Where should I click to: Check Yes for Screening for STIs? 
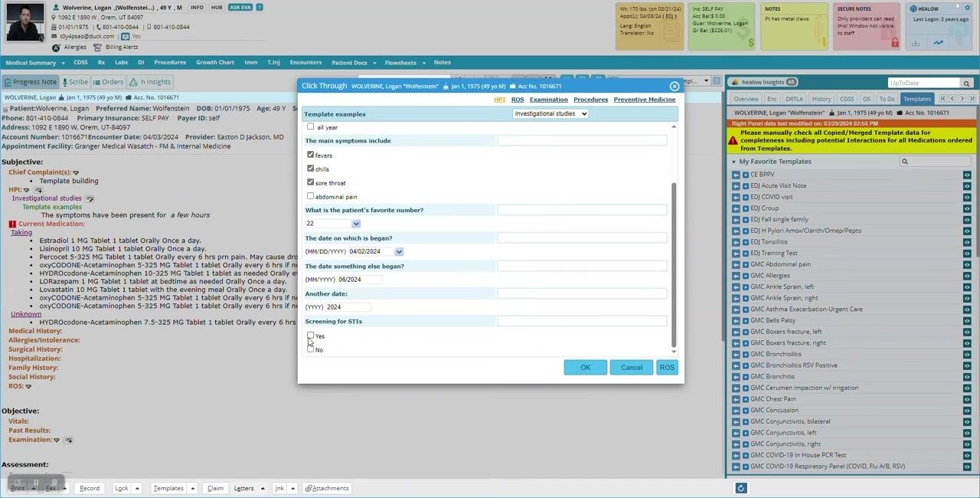click(x=310, y=336)
